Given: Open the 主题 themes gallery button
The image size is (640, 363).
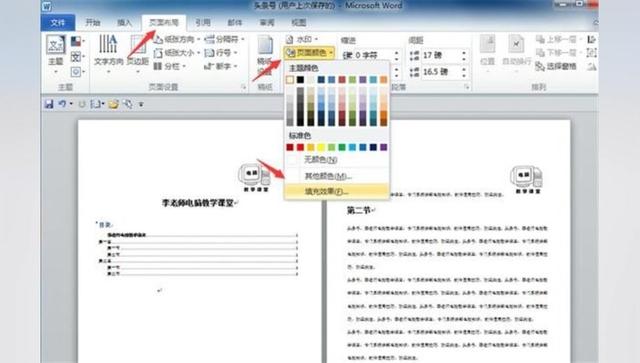Looking at the screenshot, I should (56, 55).
